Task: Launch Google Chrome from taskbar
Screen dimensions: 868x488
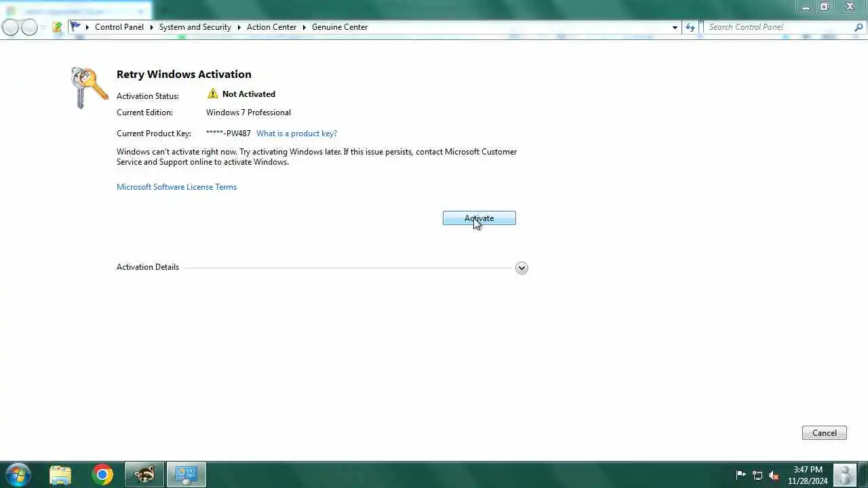Action: [x=102, y=474]
